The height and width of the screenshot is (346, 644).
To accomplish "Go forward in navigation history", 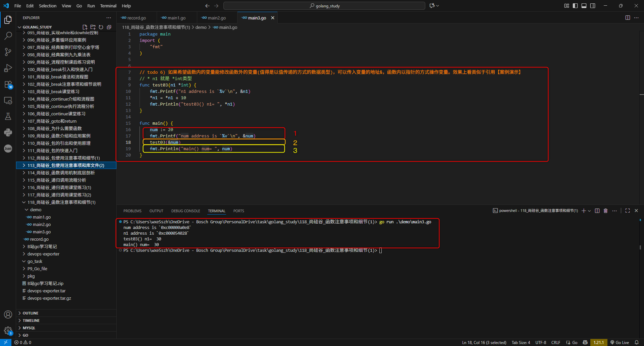I will click(x=216, y=6).
